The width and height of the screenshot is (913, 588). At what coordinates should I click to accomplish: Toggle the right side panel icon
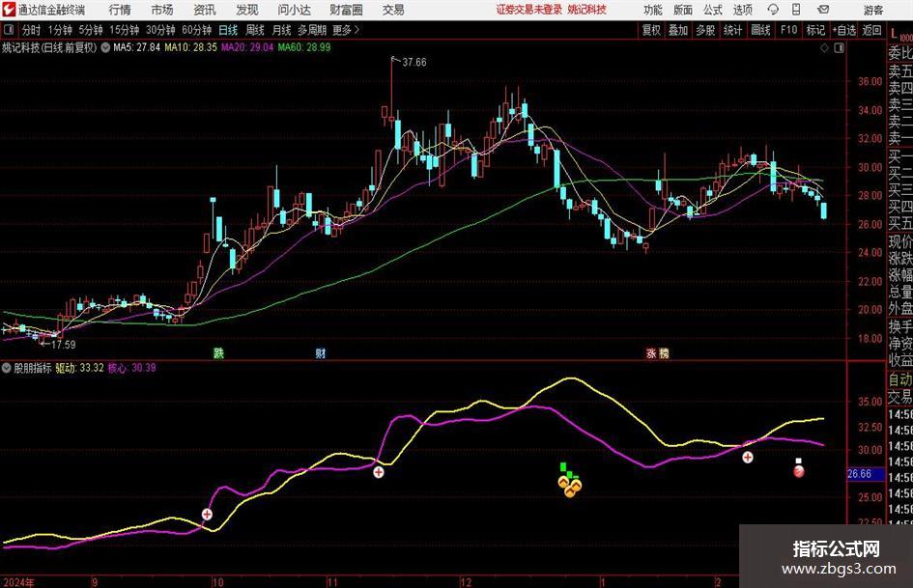tap(839, 48)
